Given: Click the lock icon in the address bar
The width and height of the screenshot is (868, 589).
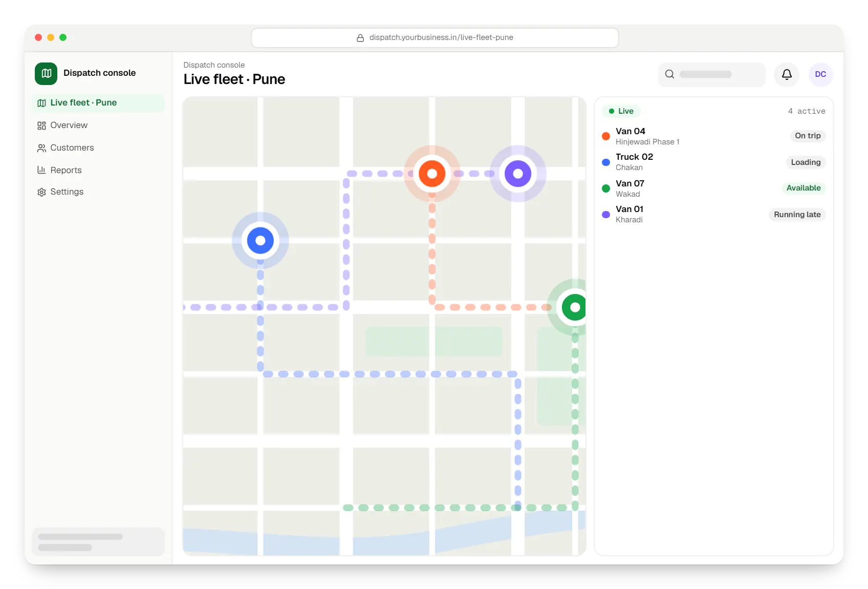Looking at the screenshot, I should click(360, 38).
